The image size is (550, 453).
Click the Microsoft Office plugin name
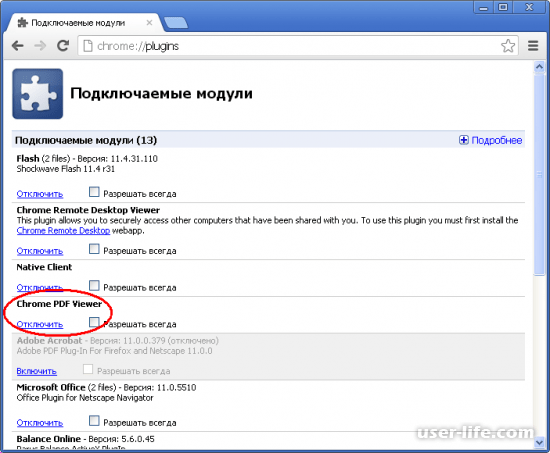tap(51, 387)
